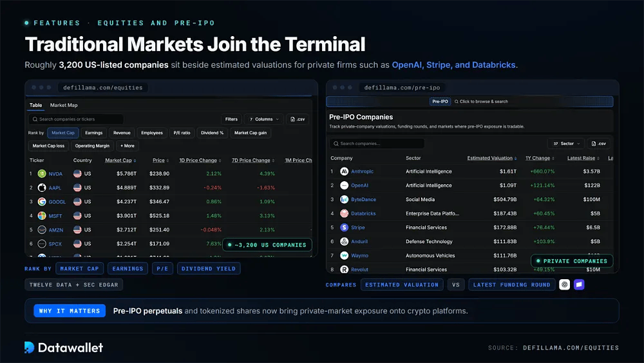Click the +660.07% 1Y change value

[x=542, y=172]
